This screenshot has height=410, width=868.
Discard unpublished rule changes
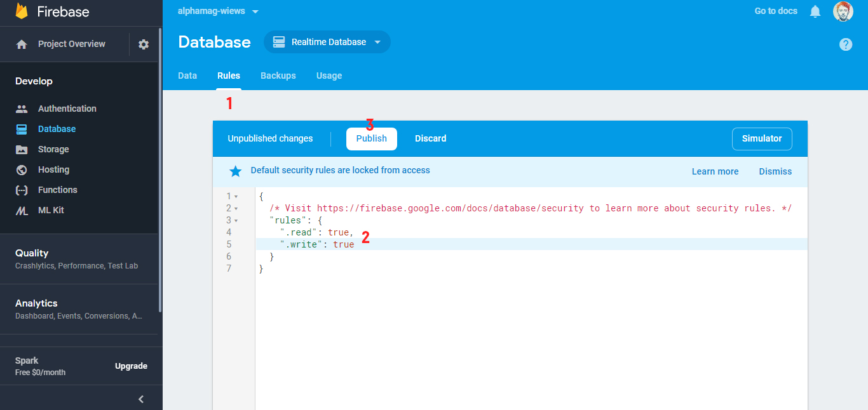click(x=431, y=138)
